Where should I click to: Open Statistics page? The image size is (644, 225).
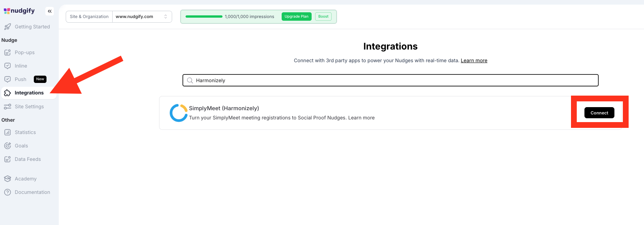(x=25, y=132)
